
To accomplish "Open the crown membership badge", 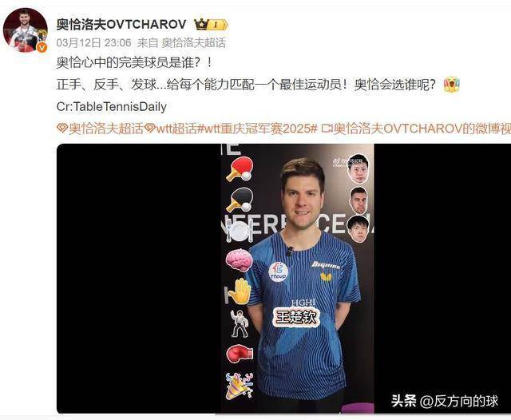I will tap(211, 25).
